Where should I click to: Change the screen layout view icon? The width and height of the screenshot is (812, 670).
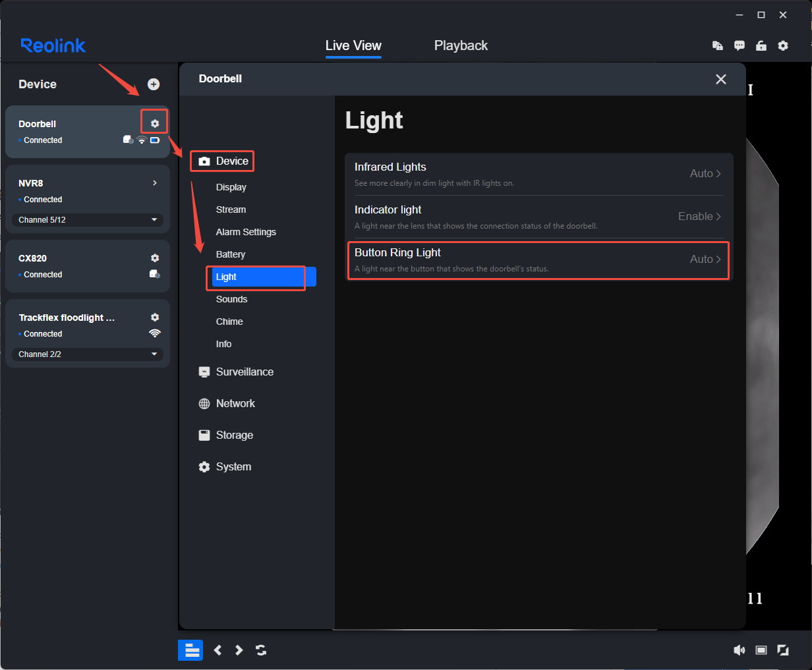point(761,650)
